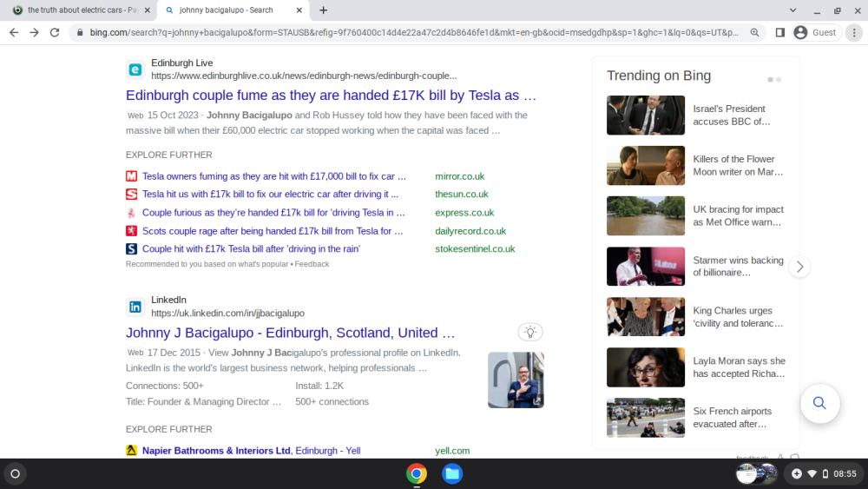868x489 pixels.
Task: Close the 'the truth about electric cars' tab
Action: (148, 10)
